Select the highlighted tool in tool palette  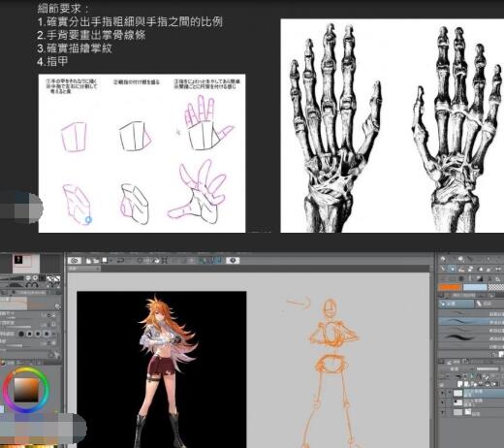pos(453,269)
